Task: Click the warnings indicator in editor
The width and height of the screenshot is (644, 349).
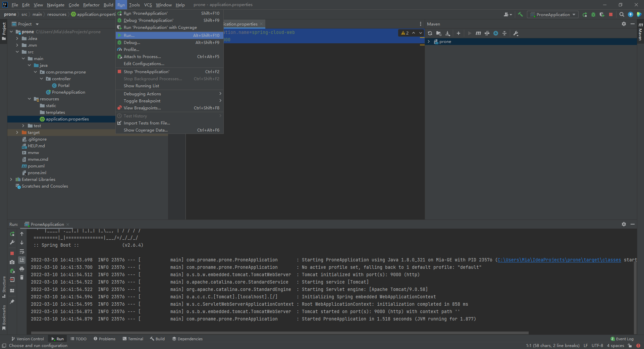Action: pos(405,33)
